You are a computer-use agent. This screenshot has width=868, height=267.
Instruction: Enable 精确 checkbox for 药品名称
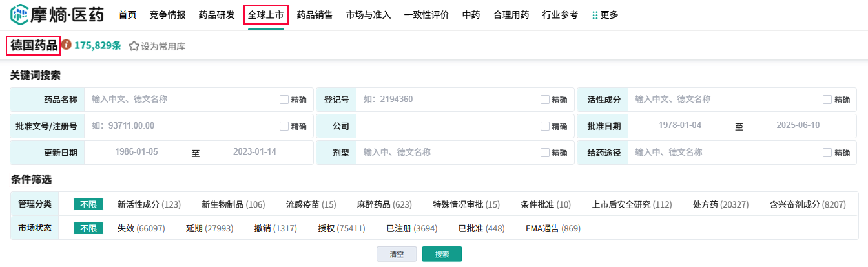[x=284, y=100]
